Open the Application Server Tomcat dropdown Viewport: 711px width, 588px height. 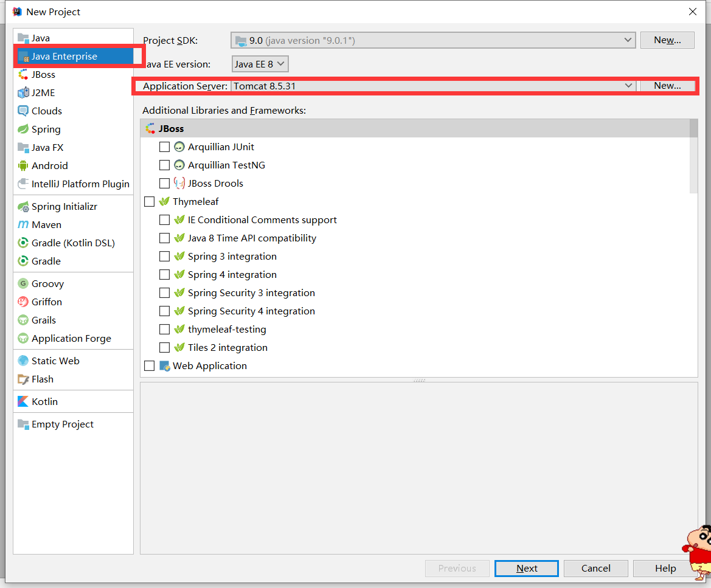[x=433, y=86]
